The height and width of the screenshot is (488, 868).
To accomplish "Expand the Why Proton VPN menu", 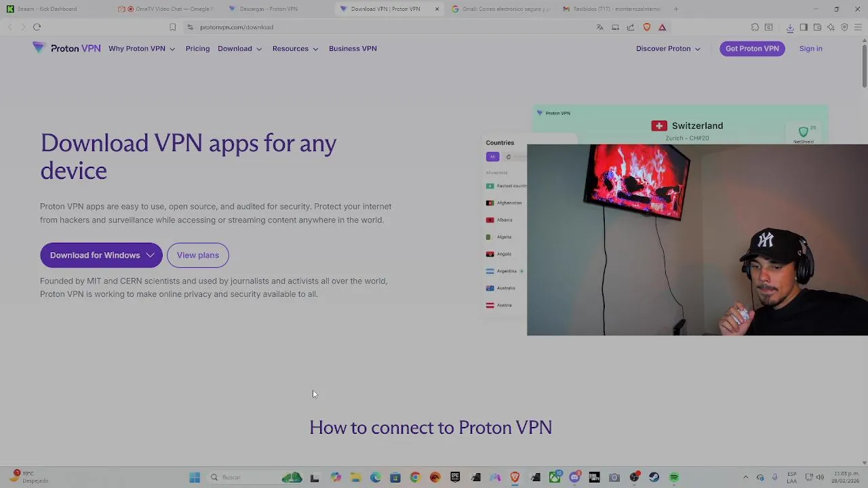I will [142, 49].
